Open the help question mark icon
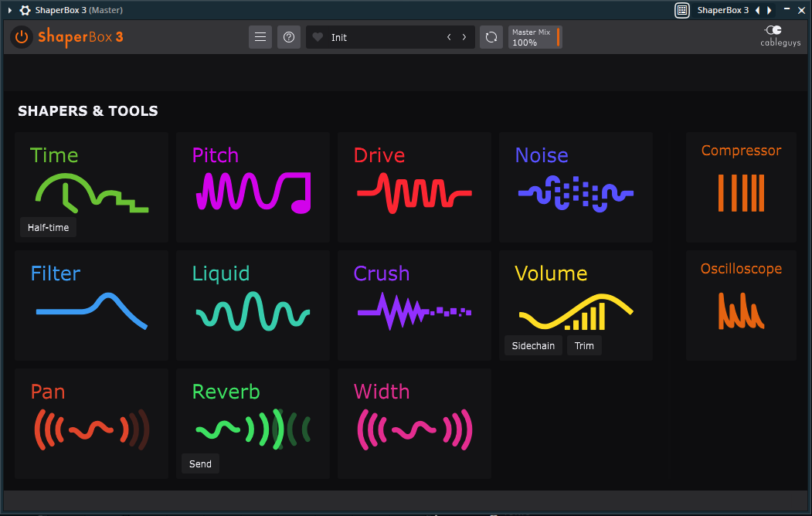 tap(289, 37)
